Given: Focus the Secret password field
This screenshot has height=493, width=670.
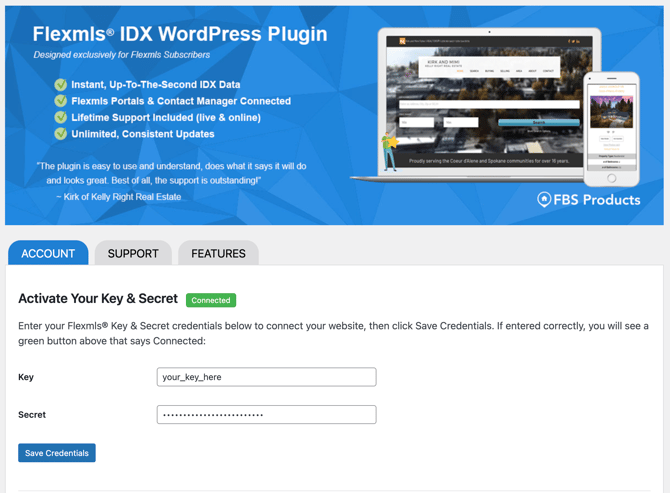Looking at the screenshot, I should coord(266,414).
